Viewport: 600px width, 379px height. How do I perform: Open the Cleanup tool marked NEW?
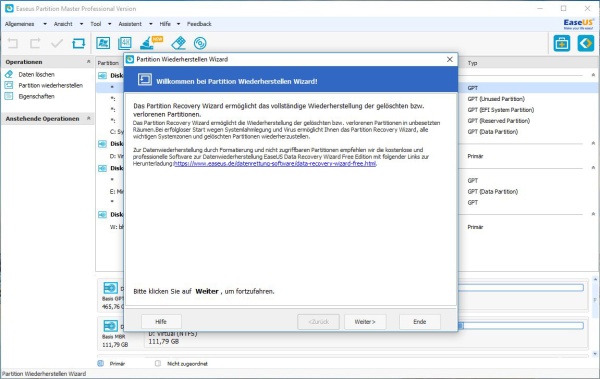pyautogui.click(x=151, y=43)
